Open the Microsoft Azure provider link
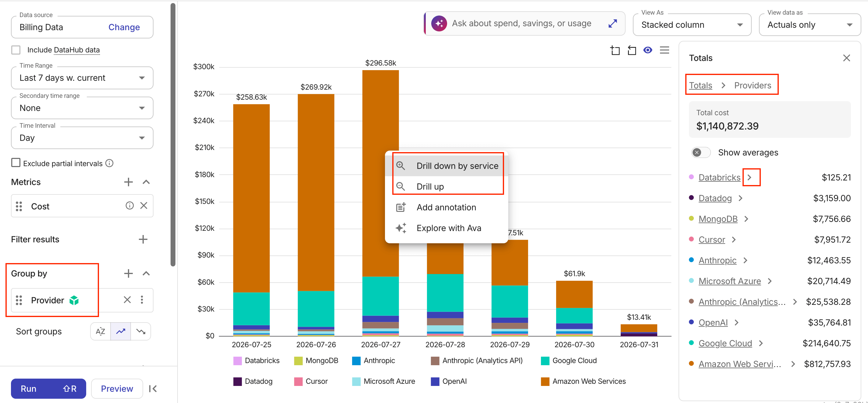Screen dimensions: 868x403 (729, 281)
